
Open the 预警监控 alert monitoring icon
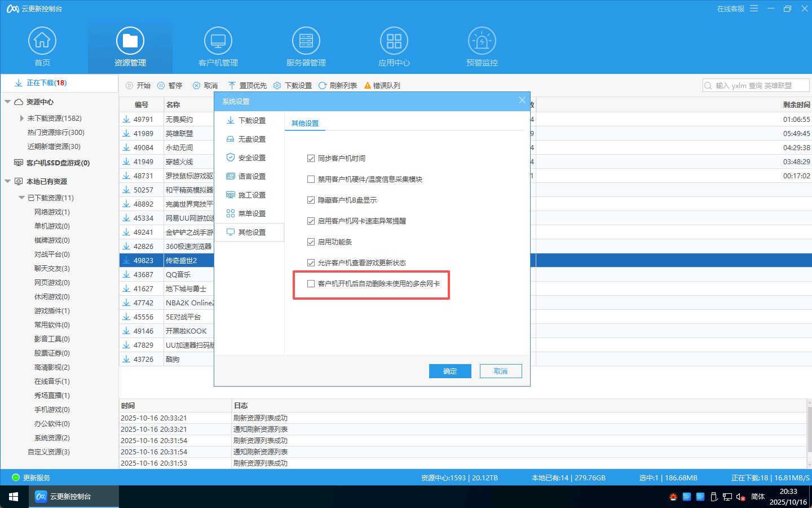482,45
